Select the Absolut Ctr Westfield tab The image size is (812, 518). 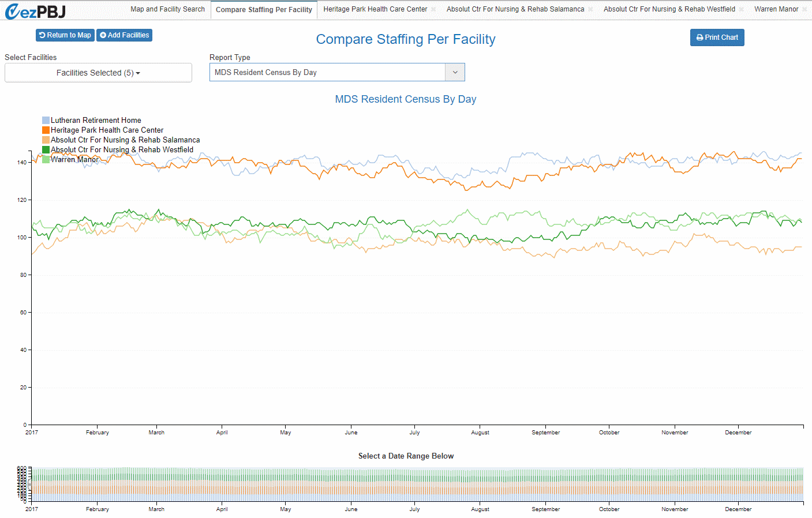[669, 9]
